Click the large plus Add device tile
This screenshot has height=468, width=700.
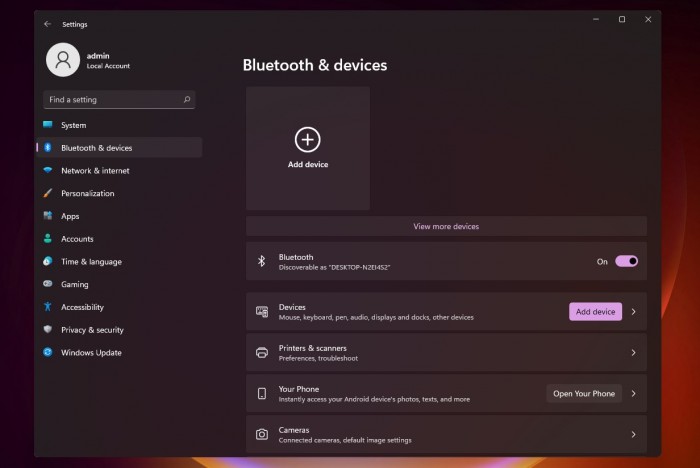pyautogui.click(x=308, y=147)
